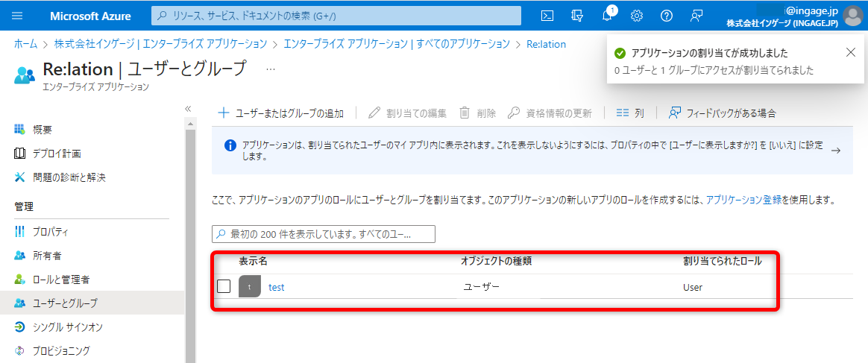Sort by the 表示名 column header
The image size is (868, 363).
[253, 261]
